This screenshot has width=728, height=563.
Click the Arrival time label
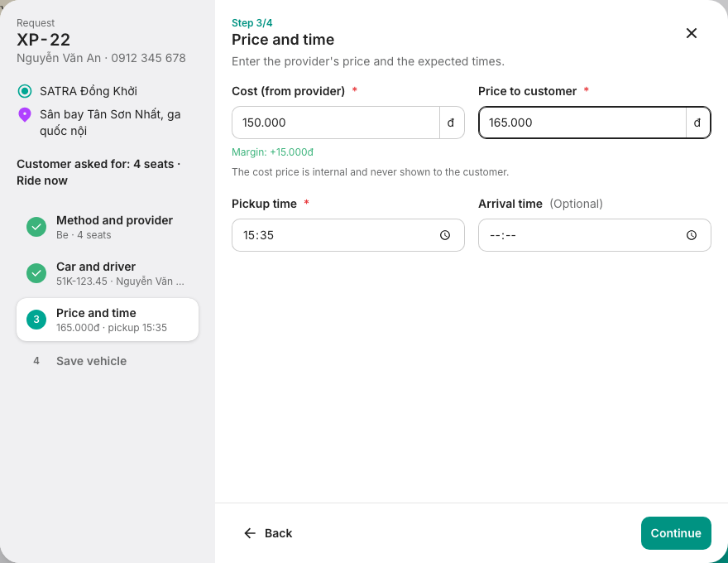(510, 204)
